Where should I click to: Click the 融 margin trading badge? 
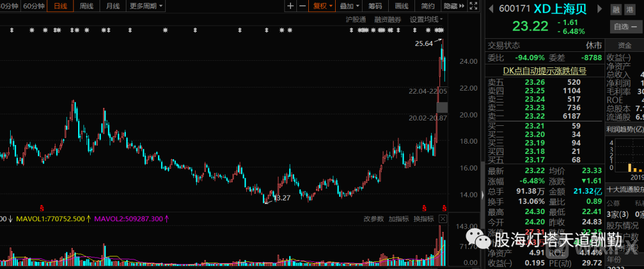(x=616, y=10)
